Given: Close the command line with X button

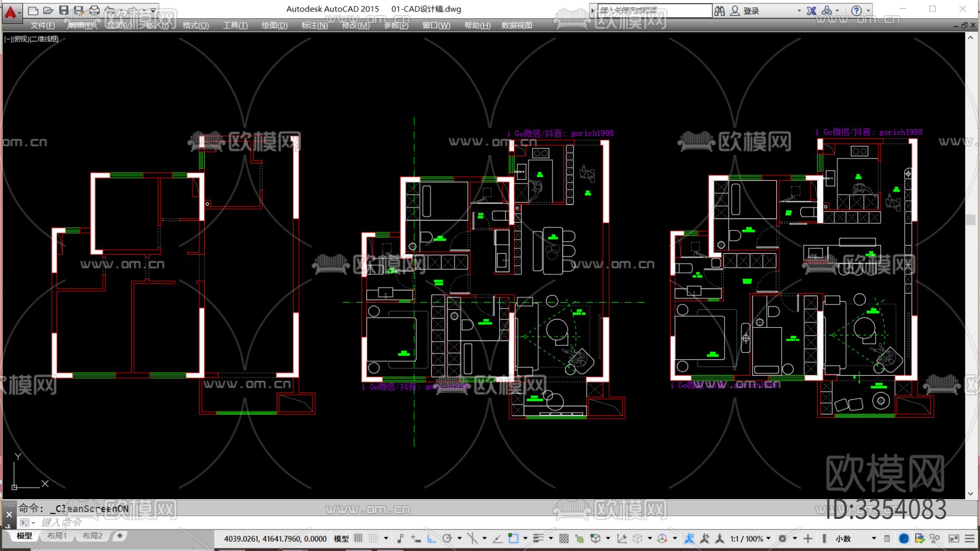Looking at the screenshot, I should 9,514.
